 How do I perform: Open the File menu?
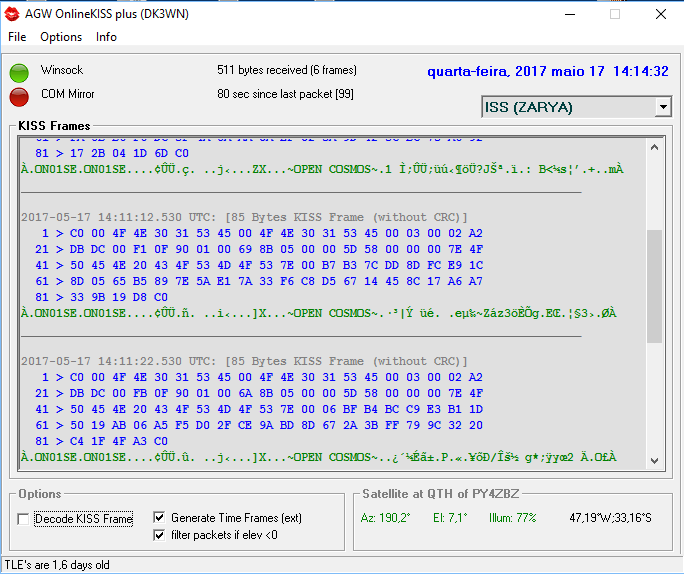pyautogui.click(x=17, y=37)
